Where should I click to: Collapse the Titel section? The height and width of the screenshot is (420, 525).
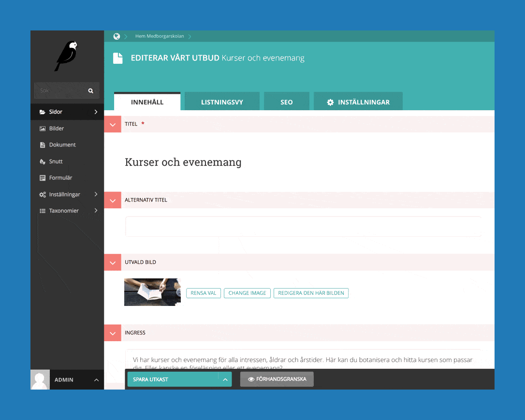(113, 124)
